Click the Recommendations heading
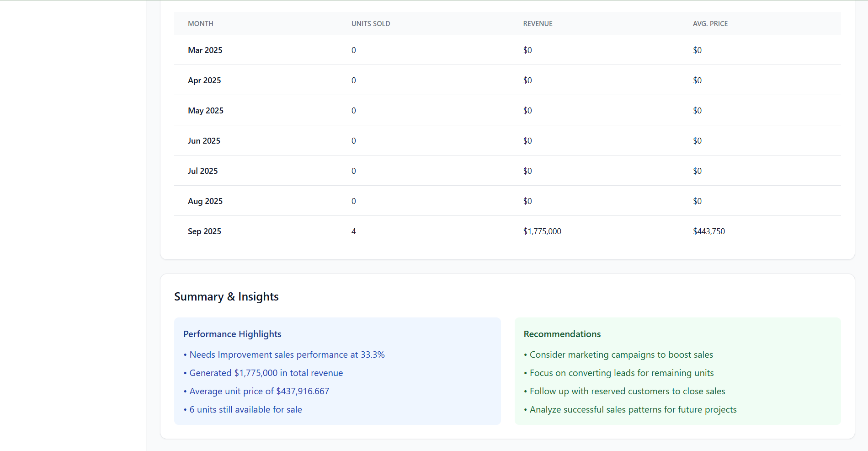Viewport: 868px width, 451px height. click(x=562, y=334)
